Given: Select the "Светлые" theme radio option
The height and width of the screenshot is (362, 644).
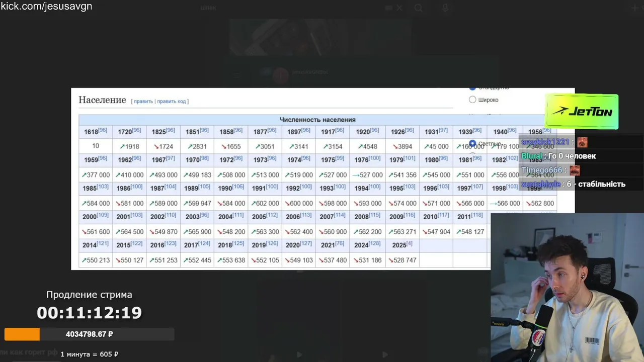Looking at the screenshot, I should tap(472, 143).
